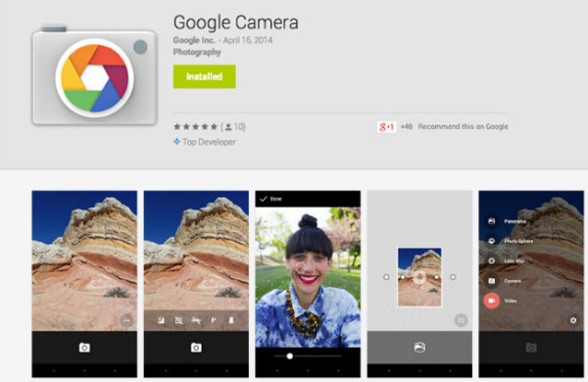This screenshot has width=588, height=382.
Task: Click the red g+1 button
Action: click(x=387, y=126)
